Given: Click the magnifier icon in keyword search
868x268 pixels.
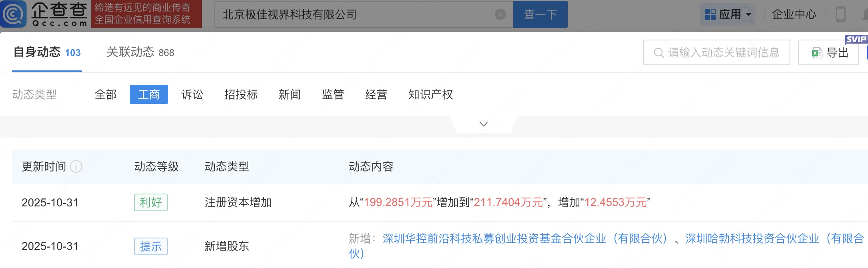Looking at the screenshot, I should [x=659, y=52].
